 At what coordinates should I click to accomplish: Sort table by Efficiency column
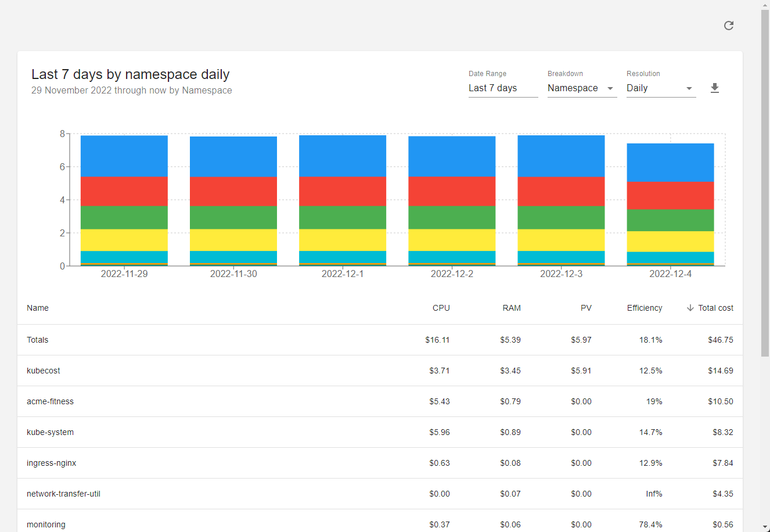tap(645, 308)
